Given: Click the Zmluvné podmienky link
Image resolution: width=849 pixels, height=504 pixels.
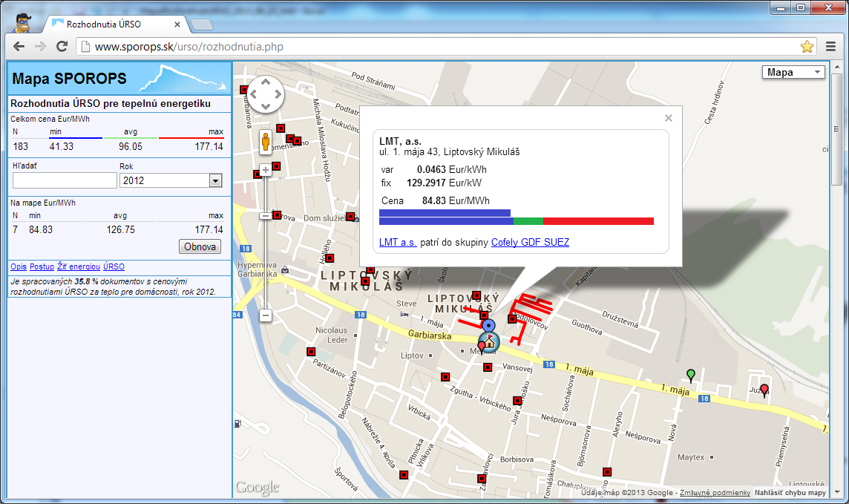Looking at the screenshot, I should click(x=715, y=493).
